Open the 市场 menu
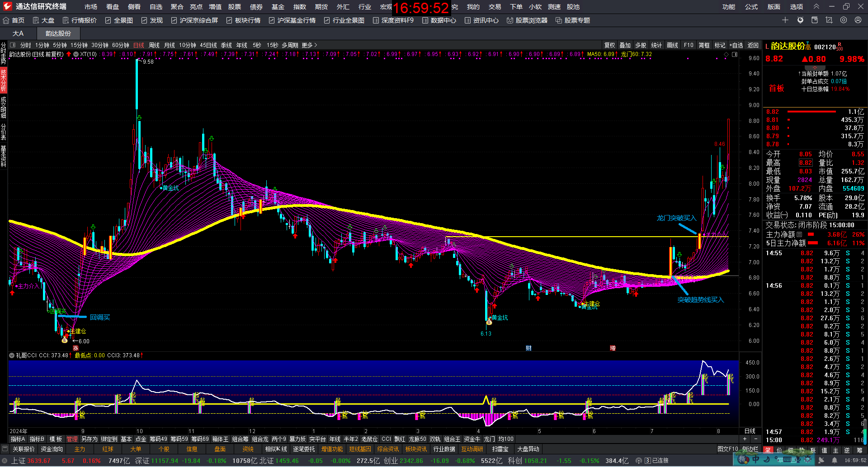Screen dimensions: 868x467 pyautogui.click(x=91, y=7)
